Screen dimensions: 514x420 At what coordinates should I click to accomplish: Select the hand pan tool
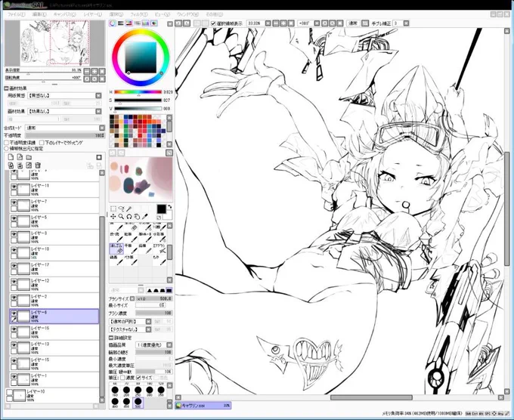137,217
